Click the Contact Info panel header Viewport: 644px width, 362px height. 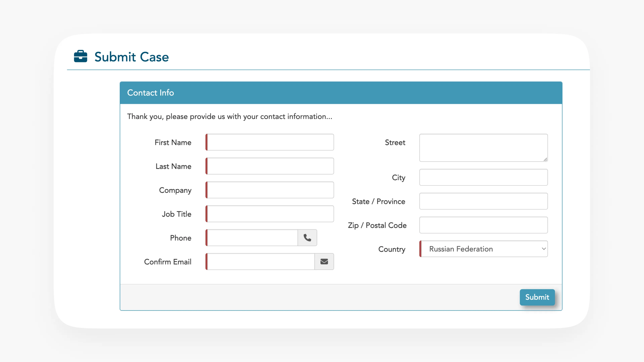click(x=341, y=93)
